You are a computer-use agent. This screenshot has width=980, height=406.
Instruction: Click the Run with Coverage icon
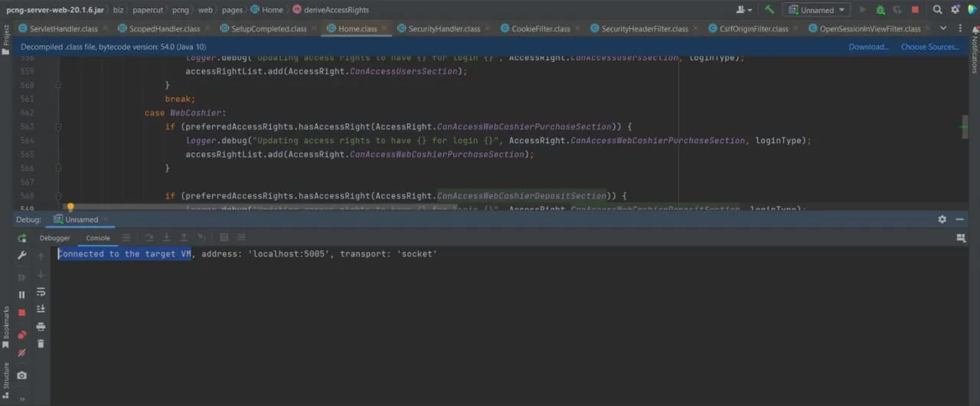(x=897, y=10)
